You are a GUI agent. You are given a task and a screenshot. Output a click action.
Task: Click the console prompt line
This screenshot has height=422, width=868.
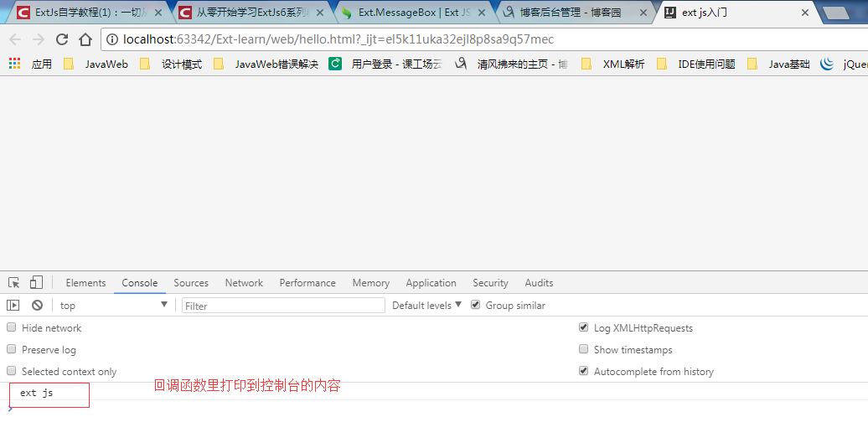click(x=434, y=409)
